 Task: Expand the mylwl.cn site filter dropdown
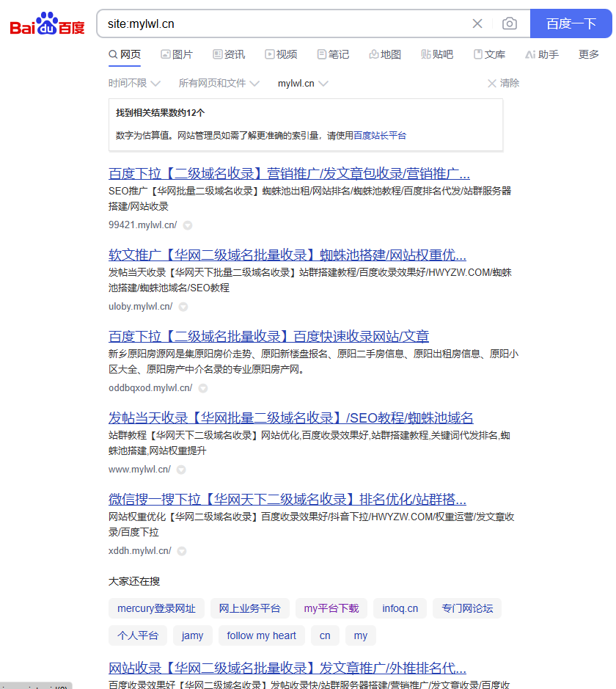pos(303,84)
